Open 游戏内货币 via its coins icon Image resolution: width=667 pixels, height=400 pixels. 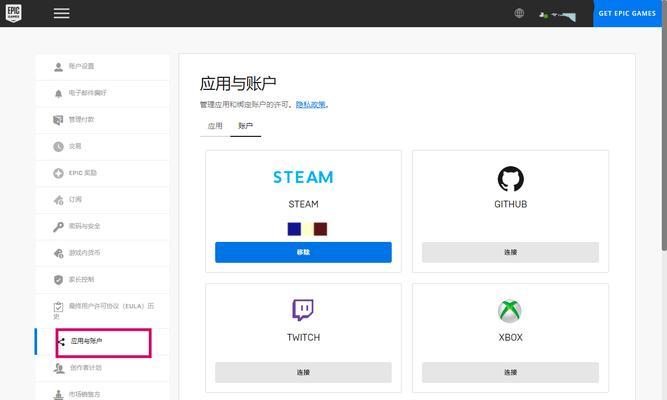[58, 253]
